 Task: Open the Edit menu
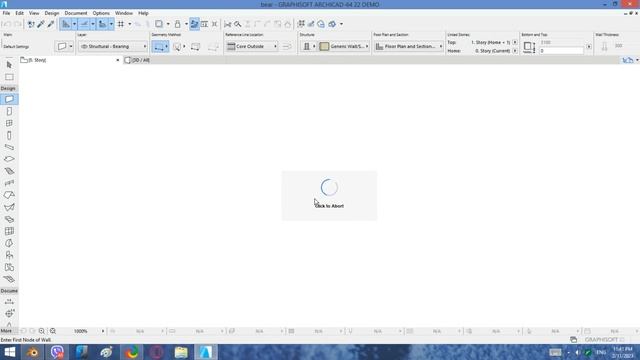19,13
